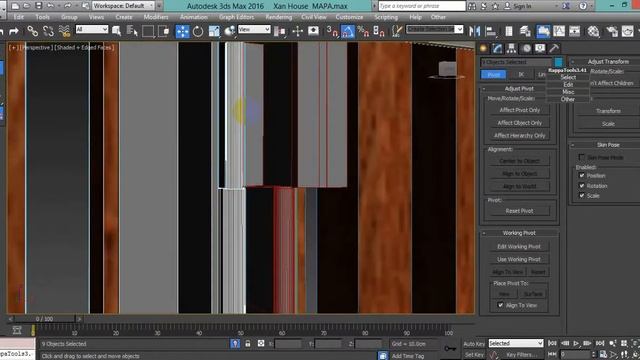Open the Motion command panel tab
This screenshot has height=360, width=640.
pyautogui.click(x=527, y=48)
